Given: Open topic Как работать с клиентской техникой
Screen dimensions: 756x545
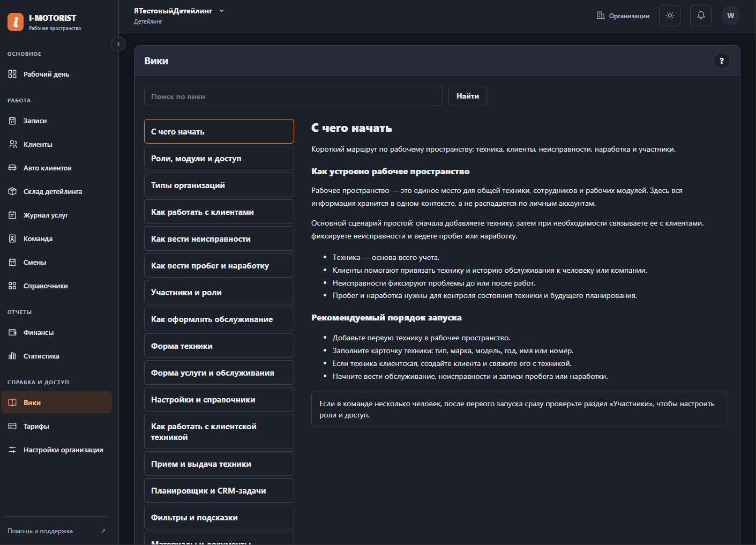Looking at the screenshot, I should pos(219,431).
